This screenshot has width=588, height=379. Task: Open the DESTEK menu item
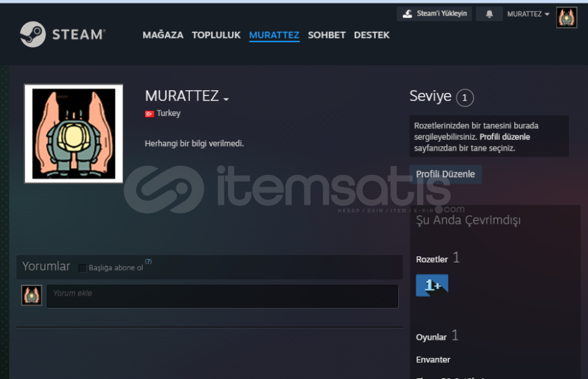[372, 35]
